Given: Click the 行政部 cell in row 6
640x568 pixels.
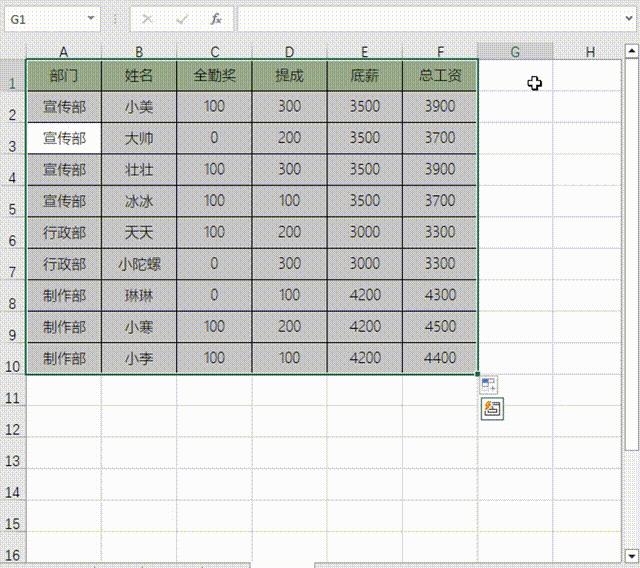Looking at the screenshot, I should [x=64, y=233].
